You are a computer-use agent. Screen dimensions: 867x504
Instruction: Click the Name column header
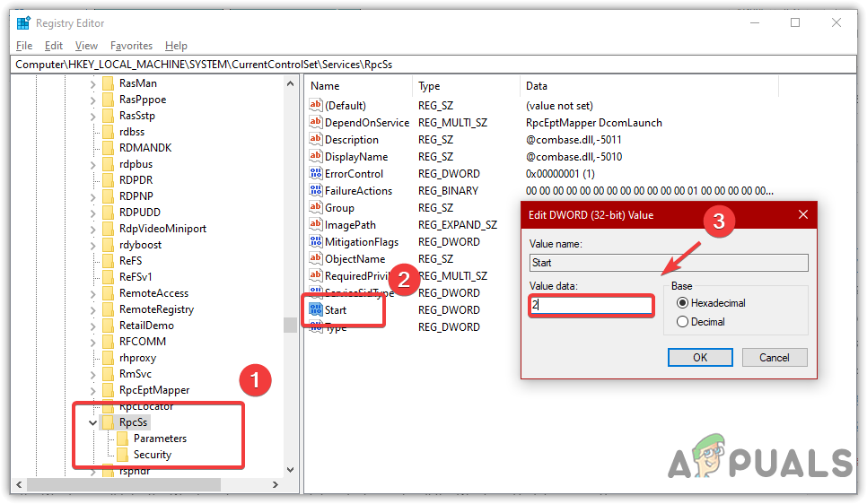(x=359, y=86)
